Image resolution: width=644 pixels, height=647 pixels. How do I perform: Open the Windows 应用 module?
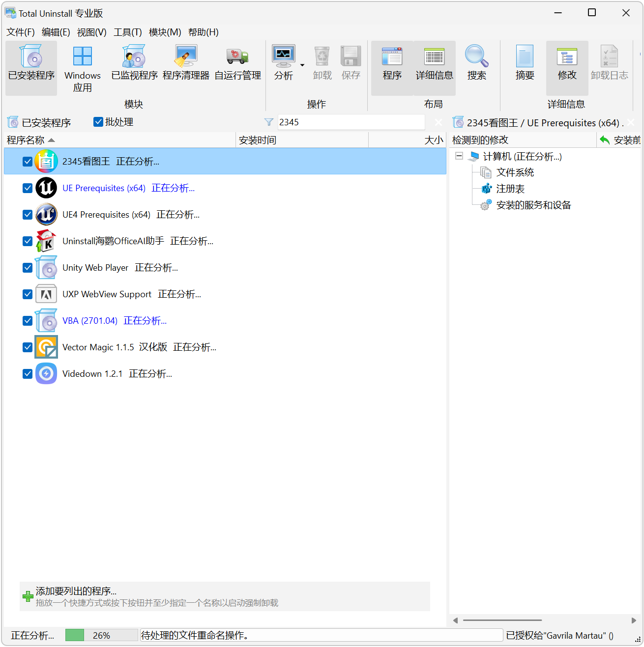click(x=83, y=68)
